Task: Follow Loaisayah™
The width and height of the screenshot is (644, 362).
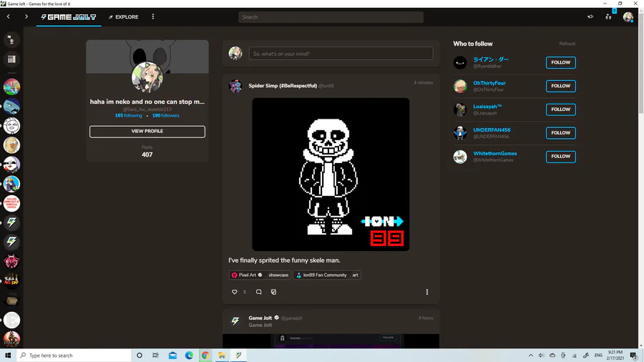Action: pos(560,109)
